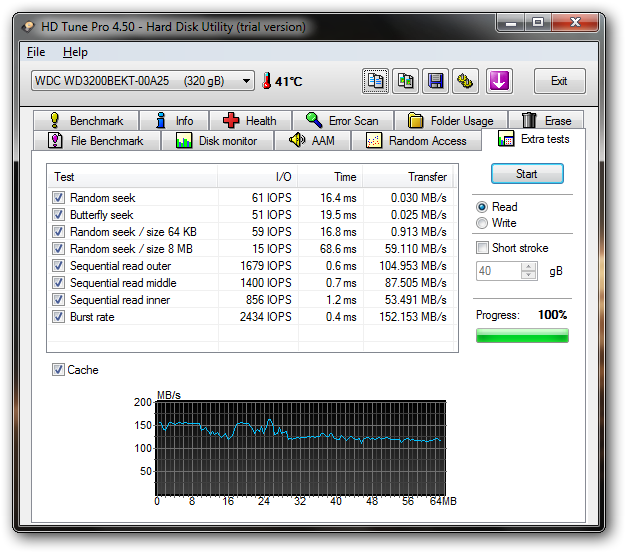Click the 152.153 MB/s burst rate value
This screenshot has height=553, width=626.
(x=413, y=317)
